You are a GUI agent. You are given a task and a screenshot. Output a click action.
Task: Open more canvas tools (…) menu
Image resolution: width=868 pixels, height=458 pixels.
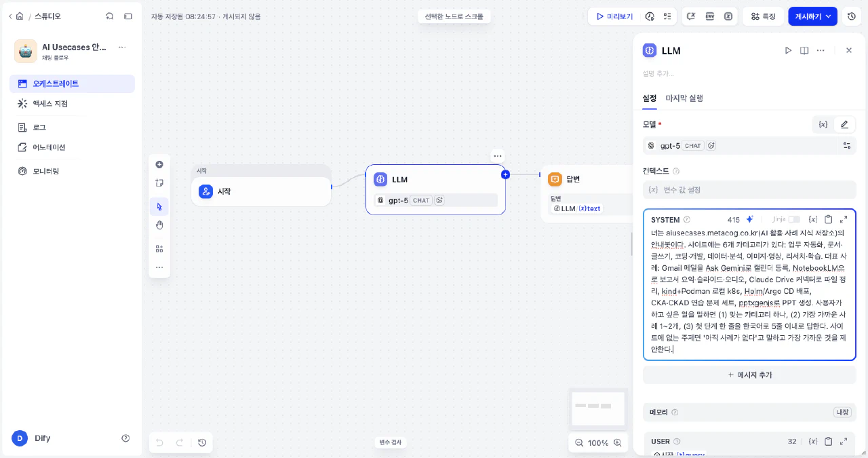point(159,267)
